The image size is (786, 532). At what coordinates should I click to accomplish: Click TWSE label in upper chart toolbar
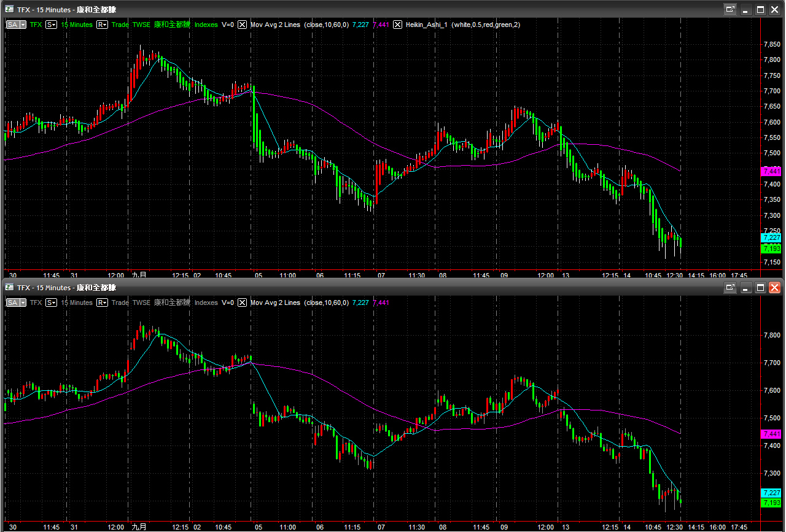click(141, 25)
